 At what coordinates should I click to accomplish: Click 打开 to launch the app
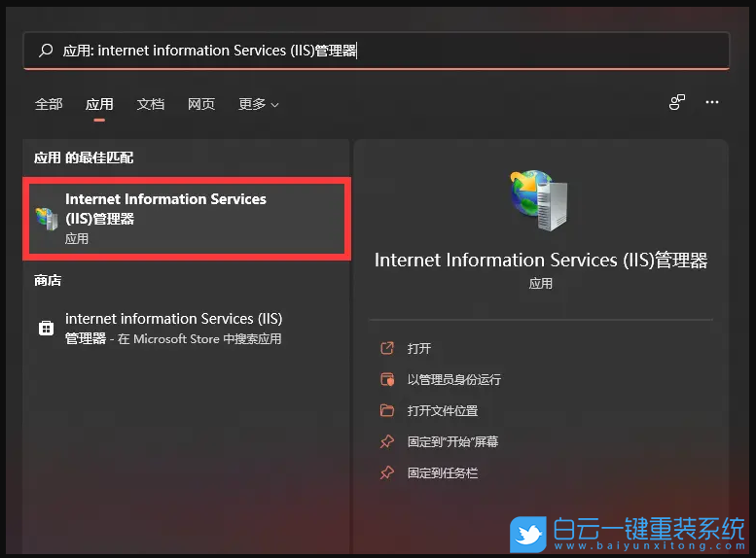coord(419,348)
